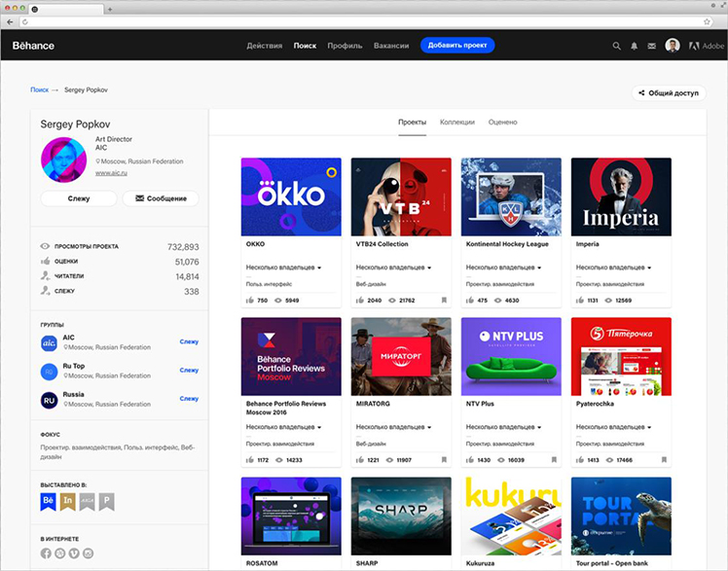
Task: Toggle following Ru Top group
Action: [189, 370]
